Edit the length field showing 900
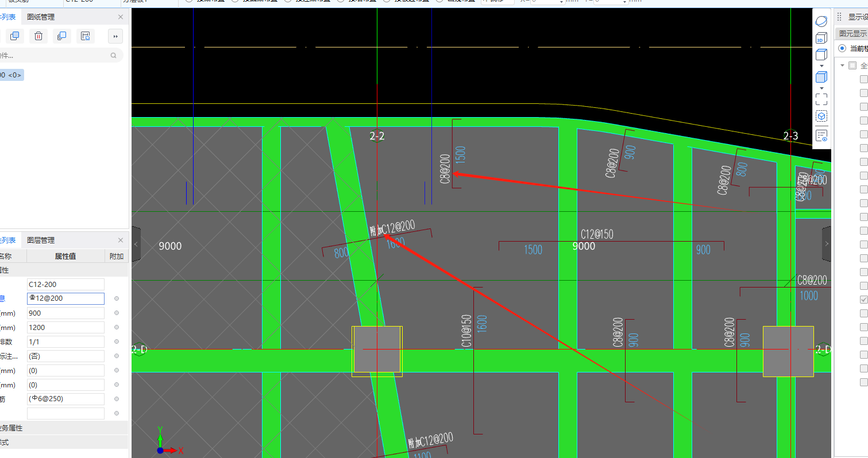Viewport: 868px width, 458px height. click(x=65, y=313)
